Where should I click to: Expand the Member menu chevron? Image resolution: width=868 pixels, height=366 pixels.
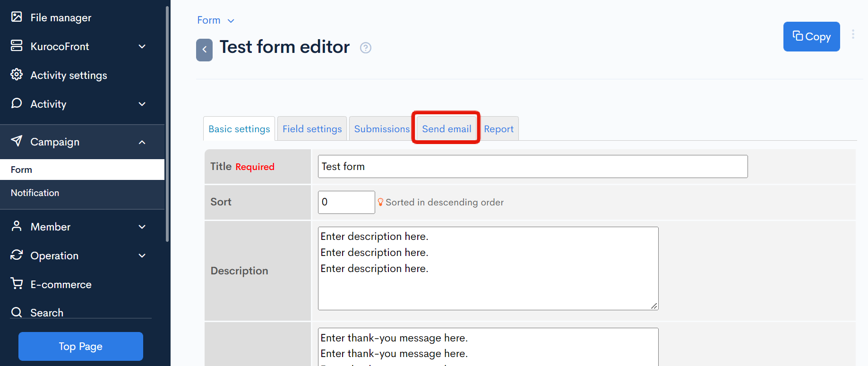coord(142,227)
